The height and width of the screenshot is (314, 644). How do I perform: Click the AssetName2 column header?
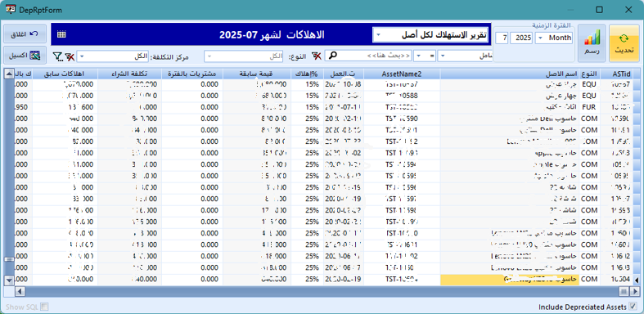[x=402, y=74]
